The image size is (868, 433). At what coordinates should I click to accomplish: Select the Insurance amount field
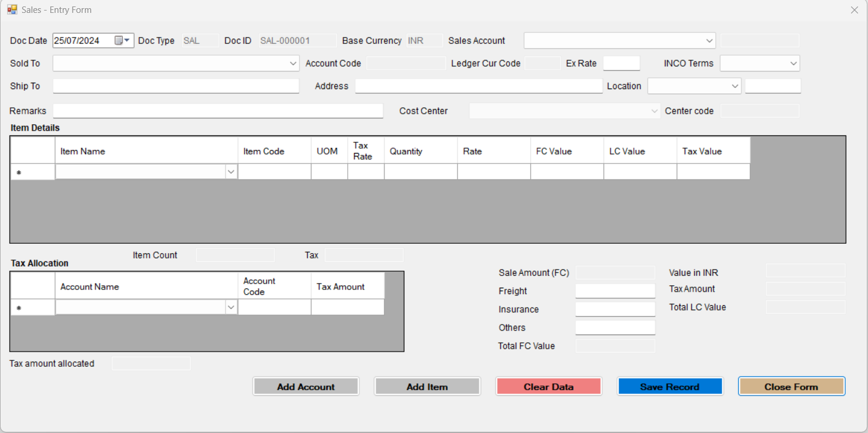pos(615,309)
